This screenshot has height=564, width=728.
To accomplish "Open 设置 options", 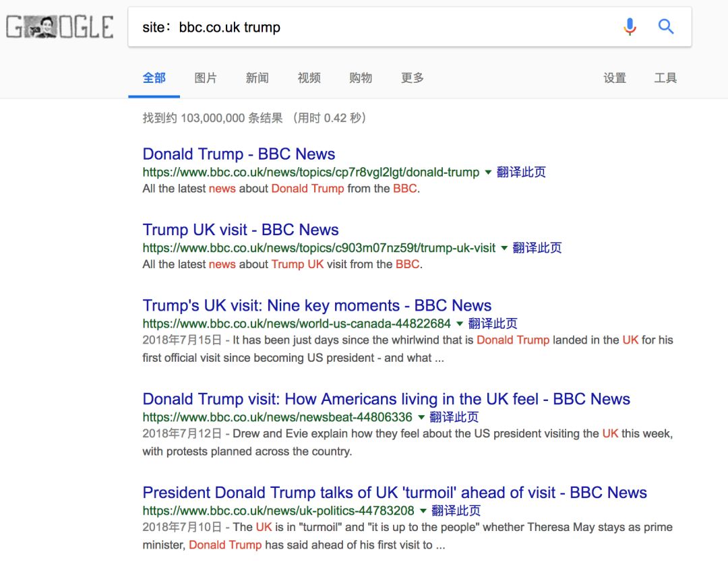I will point(615,78).
